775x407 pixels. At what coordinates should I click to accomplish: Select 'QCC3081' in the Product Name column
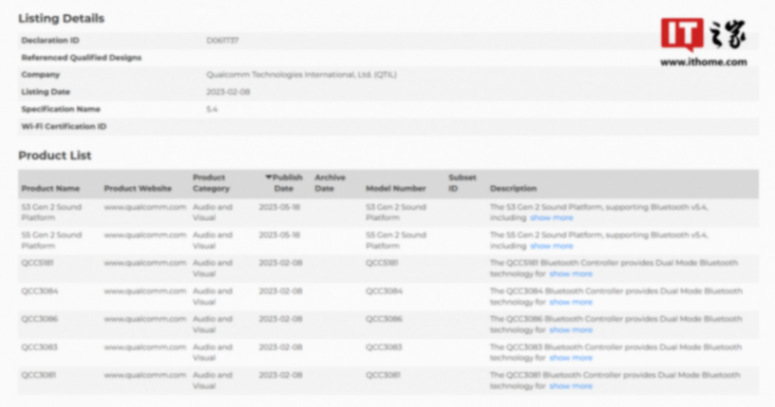[x=39, y=375]
